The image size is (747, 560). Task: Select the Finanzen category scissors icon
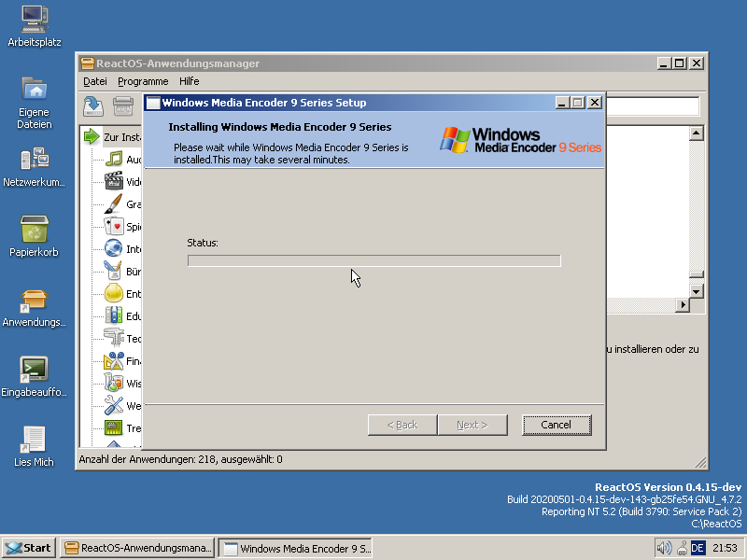(114, 360)
